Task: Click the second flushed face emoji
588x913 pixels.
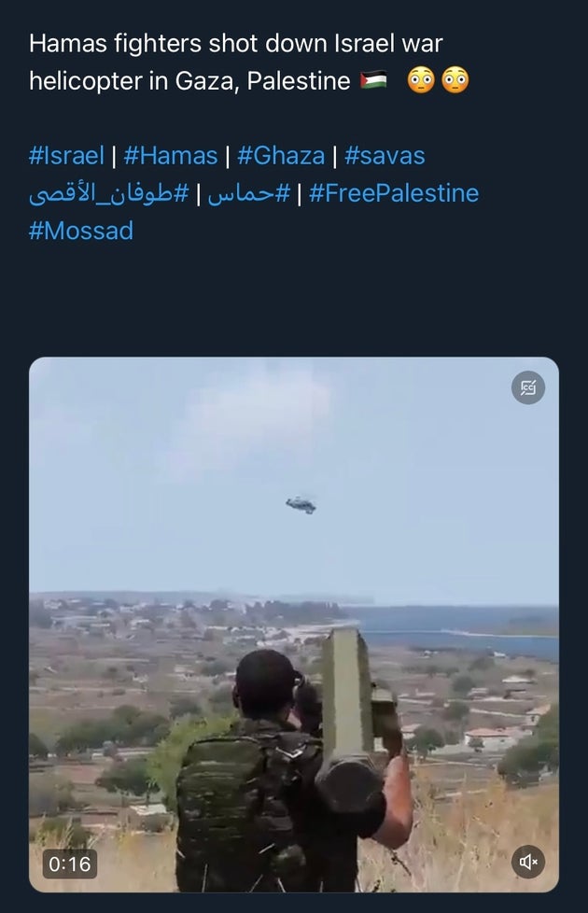Action: pos(455,81)
